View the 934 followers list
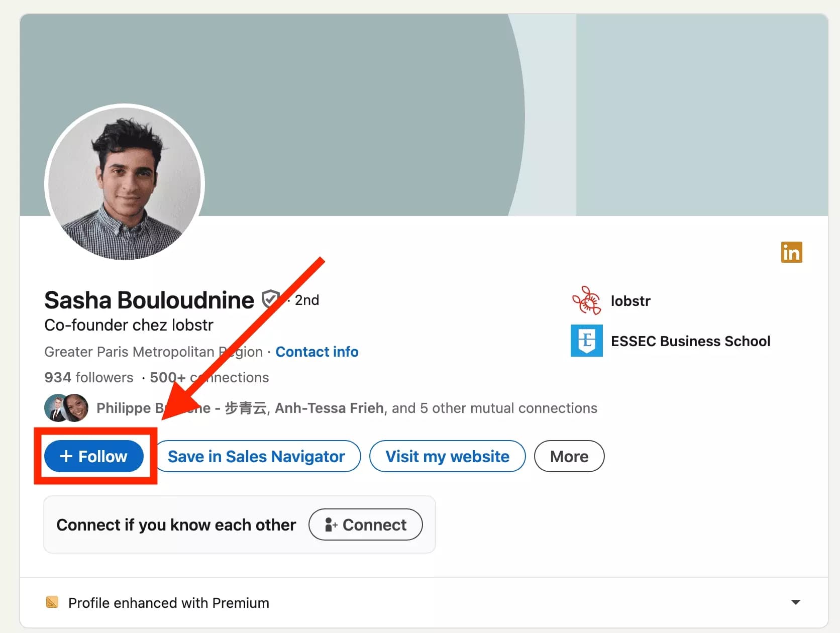Image resolution: width=840 pixels, height=633 pixels. coord(88,377)
